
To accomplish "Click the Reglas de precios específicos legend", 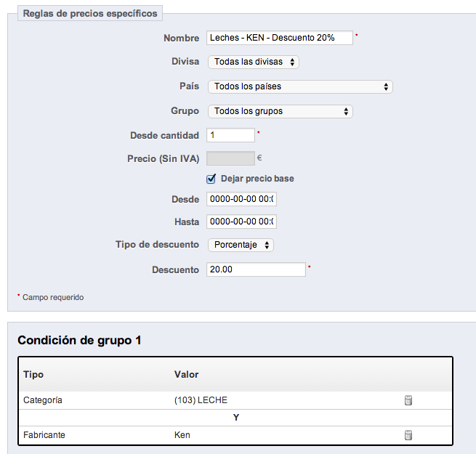I will tap(90, 14).
